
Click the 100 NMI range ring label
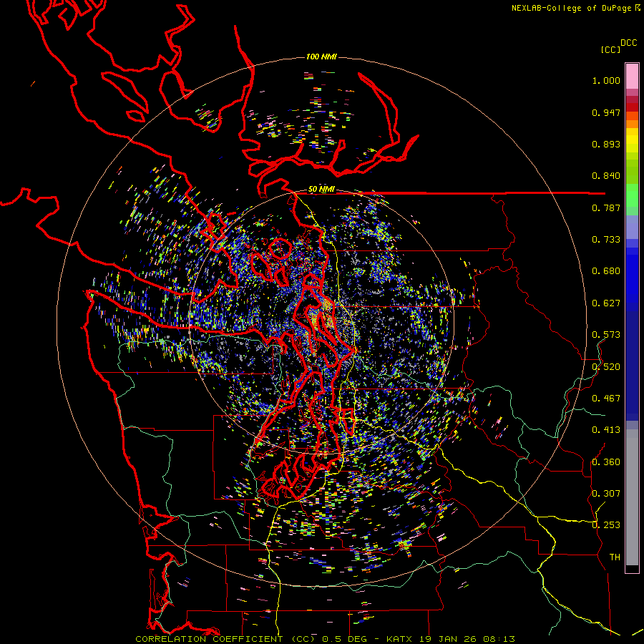pyautogui.click(x=321, y=57)
